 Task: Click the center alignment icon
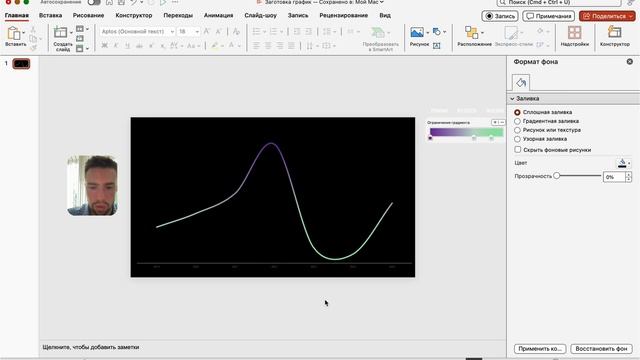tap(268, 46)
